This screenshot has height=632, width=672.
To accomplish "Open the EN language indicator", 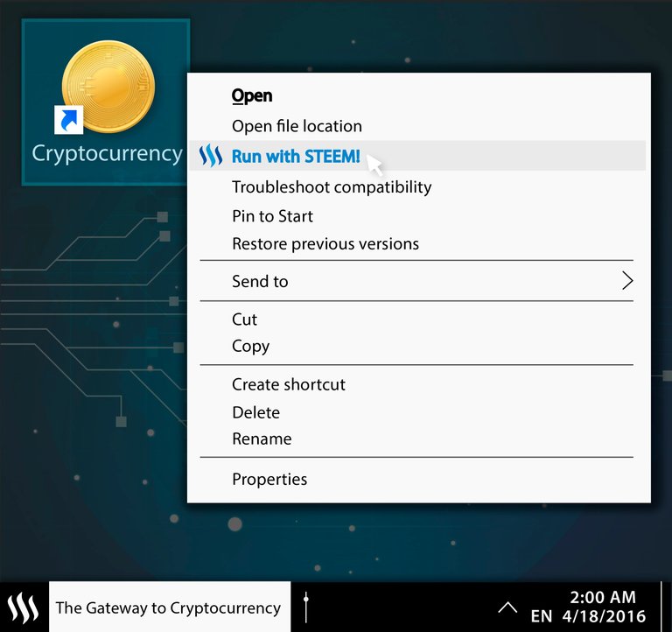I will coord(542,616).
